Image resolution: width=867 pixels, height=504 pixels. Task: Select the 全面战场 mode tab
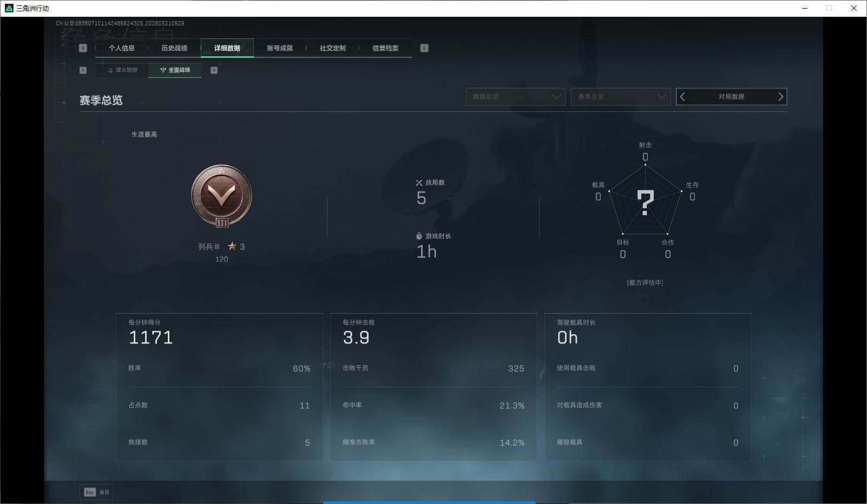[175, 70]
